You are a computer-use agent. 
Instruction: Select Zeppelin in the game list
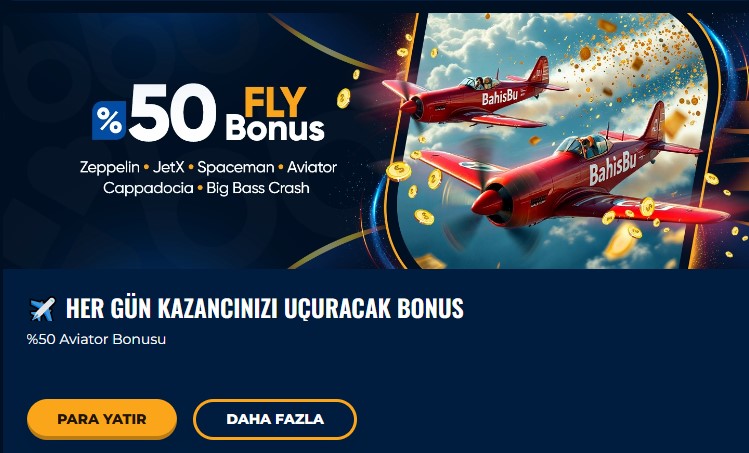point(109,167)
